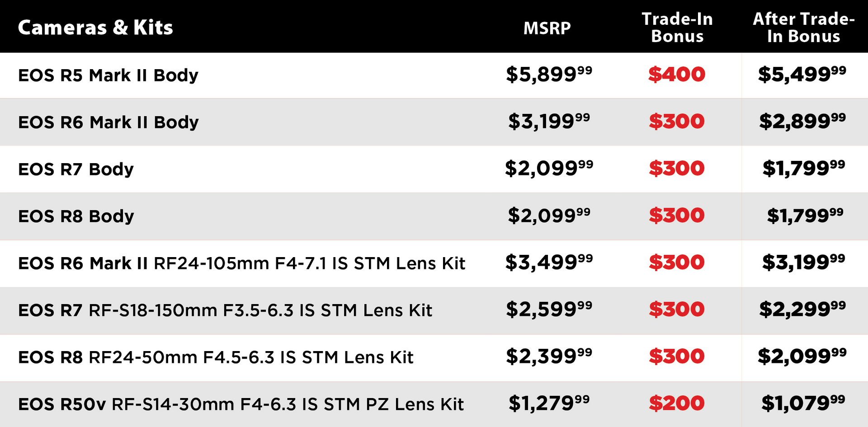Screen dimensions: 868x427
Task: Click EOS R8 Body product name
Action: coord(76,216)
